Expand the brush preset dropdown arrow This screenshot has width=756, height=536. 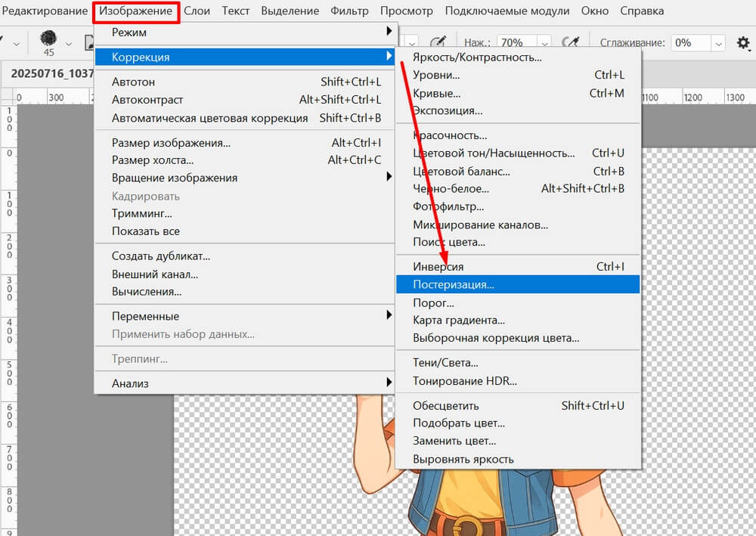70,44
